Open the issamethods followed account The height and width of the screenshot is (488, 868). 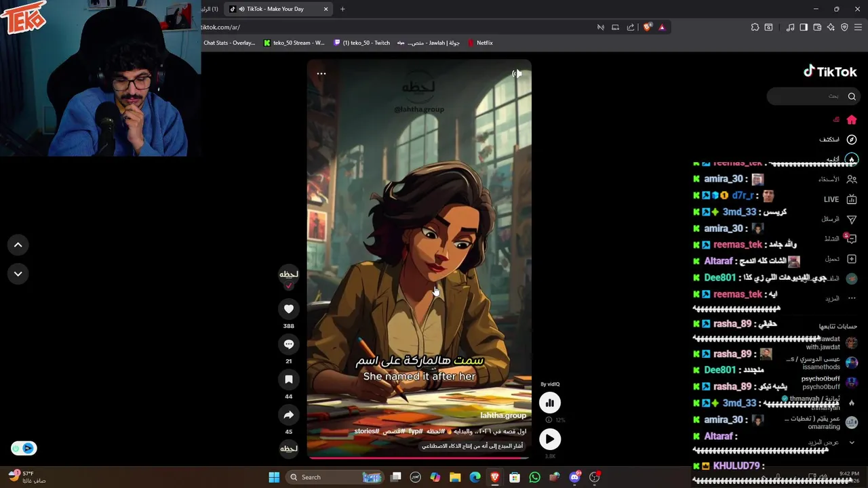click(822, 363)
